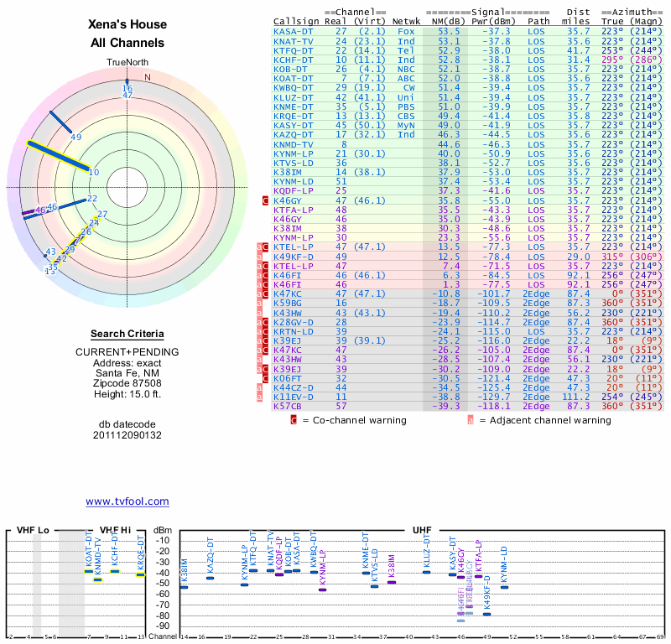Click the adjacent channel icon beside K49KF-D
The image size is (671, 644).
(x=257, y=256)
